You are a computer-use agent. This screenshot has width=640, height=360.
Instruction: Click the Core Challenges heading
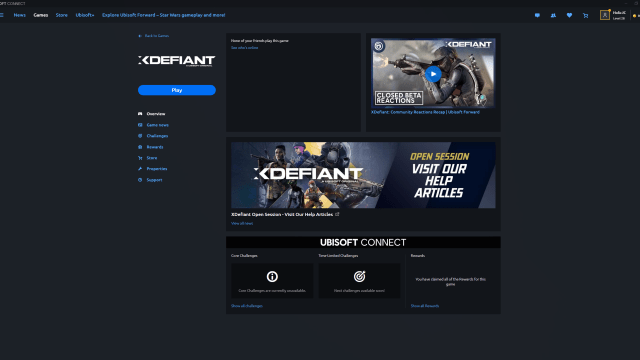click(244, 256)
